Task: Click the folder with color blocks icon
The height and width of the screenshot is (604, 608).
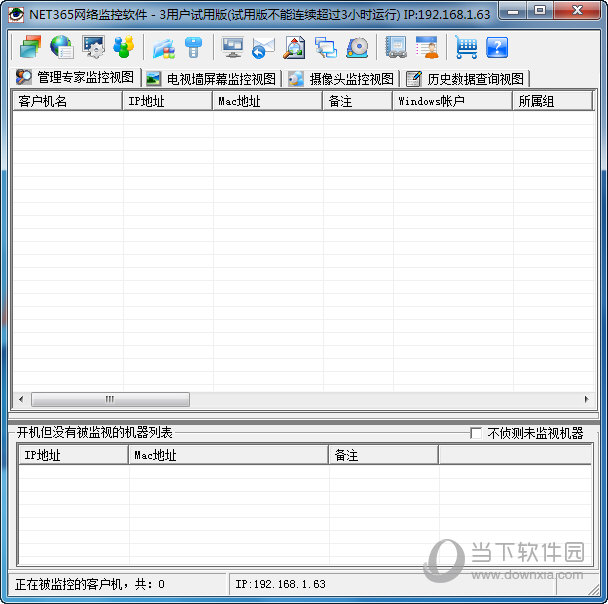Action: click(x=164, y=48)
